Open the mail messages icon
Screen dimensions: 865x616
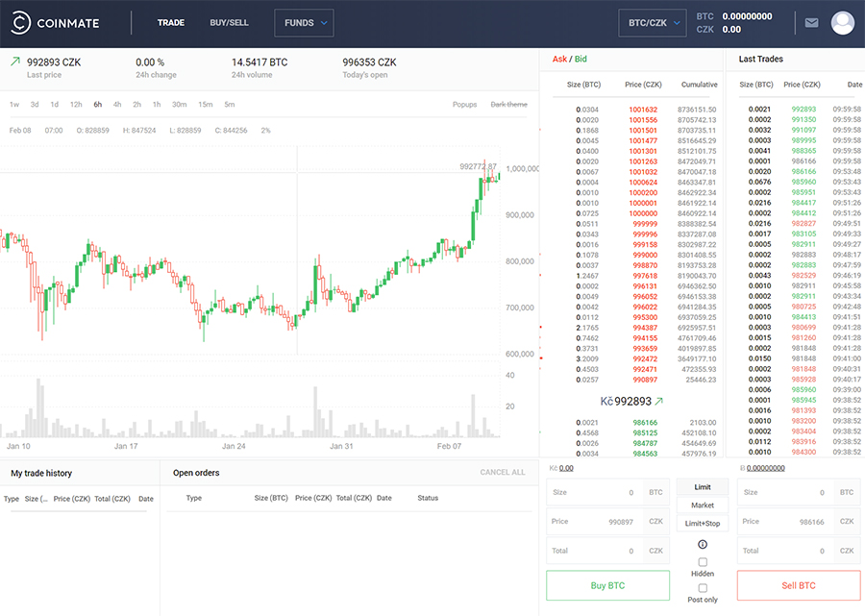point(811,23)
